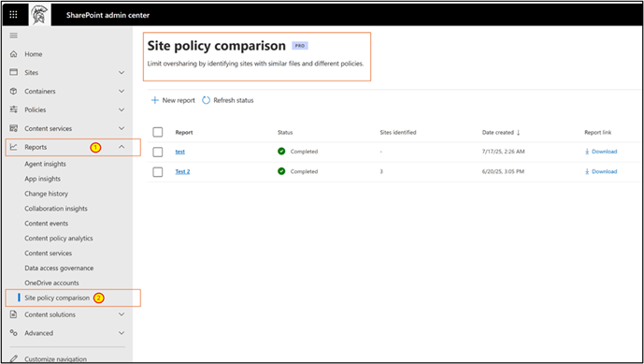Open Data access governance report page
This screenshot has height=364, width=644.
pyautogui.click(x=59, y=268)
